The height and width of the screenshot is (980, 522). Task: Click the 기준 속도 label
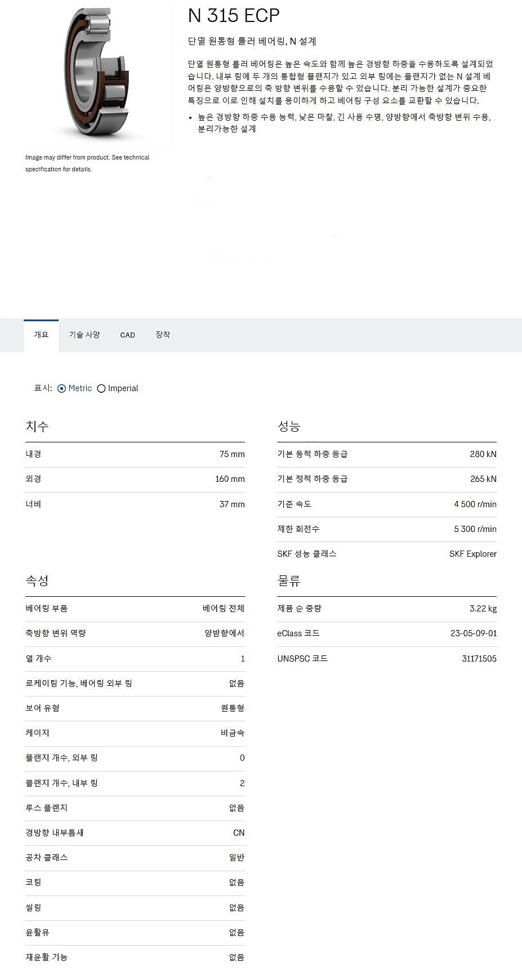pos(294,504)
